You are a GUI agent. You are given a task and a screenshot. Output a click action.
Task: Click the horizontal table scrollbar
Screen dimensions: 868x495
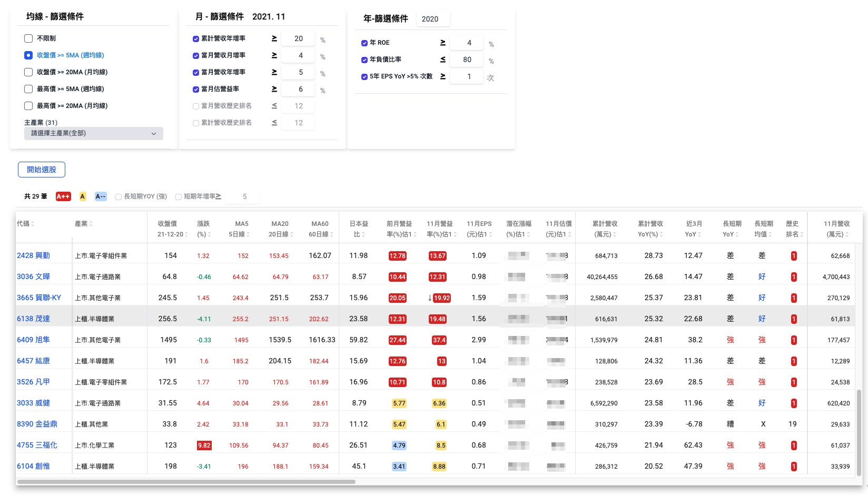[x=186, y=481]
